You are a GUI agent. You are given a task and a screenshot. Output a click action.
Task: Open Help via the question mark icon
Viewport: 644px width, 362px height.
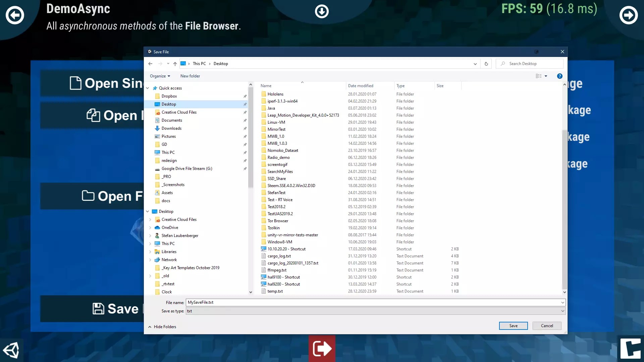[559, 76]
